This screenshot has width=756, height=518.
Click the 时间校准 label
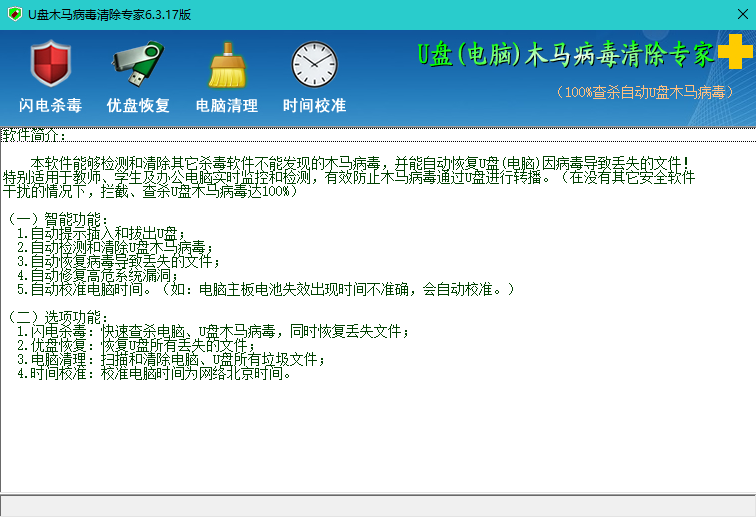coord(314,105)
